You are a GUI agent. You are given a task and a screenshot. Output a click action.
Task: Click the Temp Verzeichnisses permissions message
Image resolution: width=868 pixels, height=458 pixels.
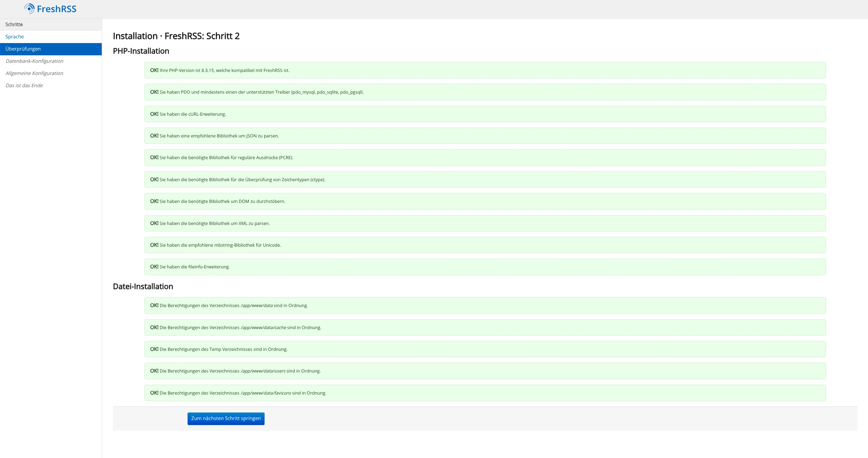coord(485,349)
